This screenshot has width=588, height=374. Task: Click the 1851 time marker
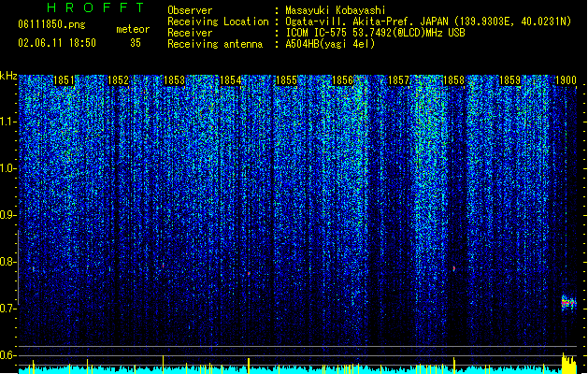[65, 80]
